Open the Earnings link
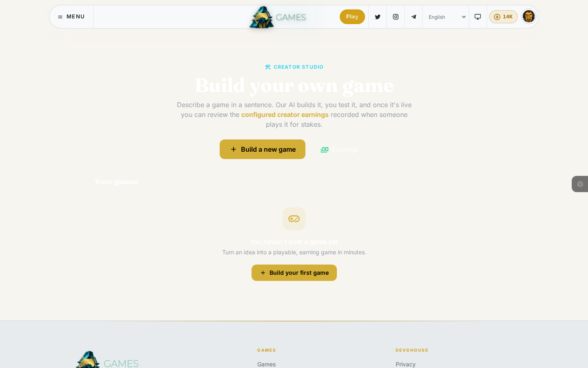This screenshot has width=588, height=368. click(x=340, y=149)
